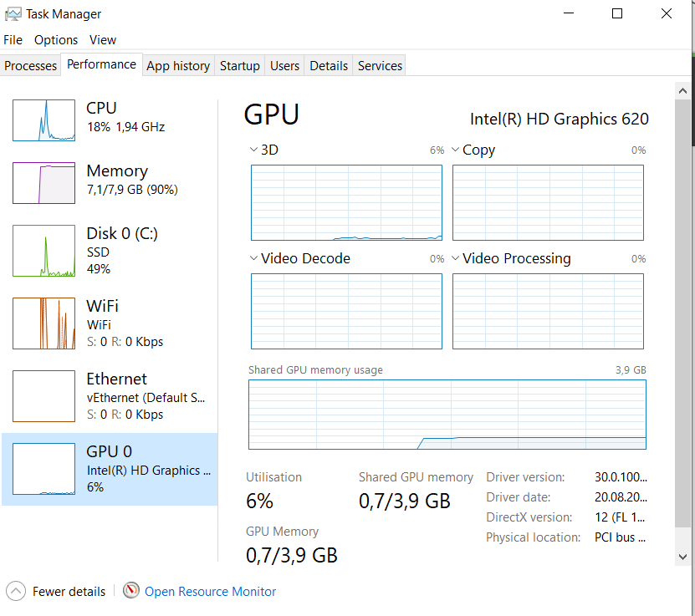This screenshot has width=695, height=616.
Task: Click the 3D engine usage graph
Action: coord(346,203)
